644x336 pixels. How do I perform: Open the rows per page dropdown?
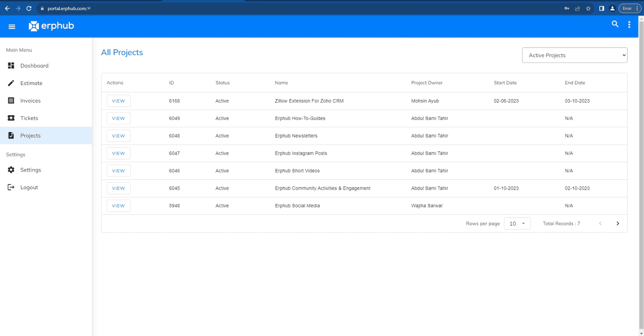517,224
